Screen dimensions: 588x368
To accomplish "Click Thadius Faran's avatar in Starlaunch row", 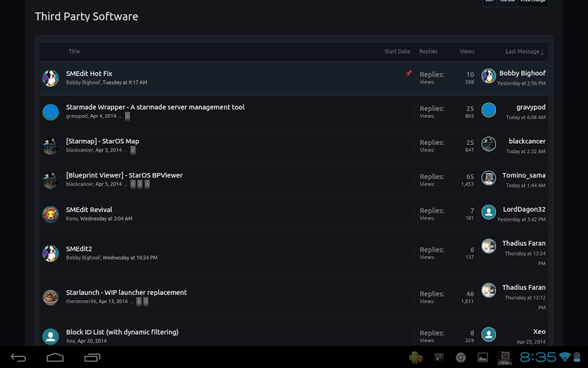I will coord(489,290).
